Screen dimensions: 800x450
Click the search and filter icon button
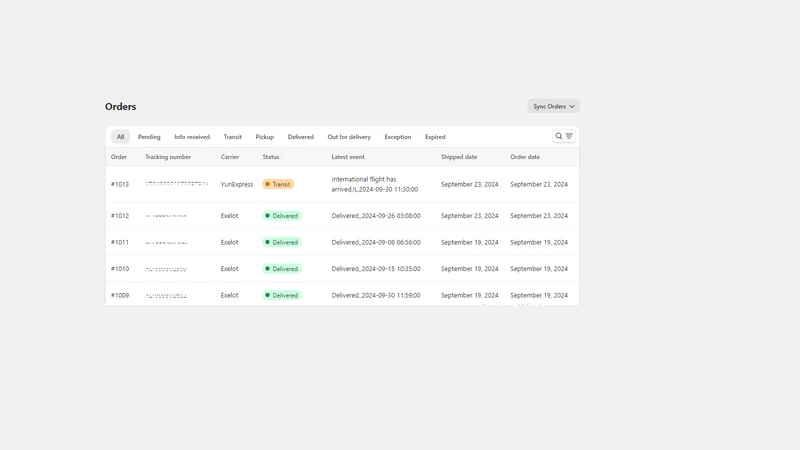coord(564,136)
